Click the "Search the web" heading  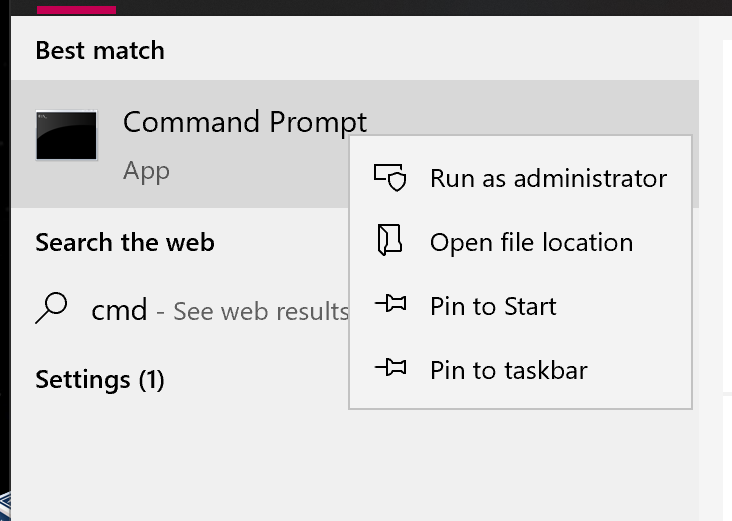pyautogui.click(x=124, y=242)
